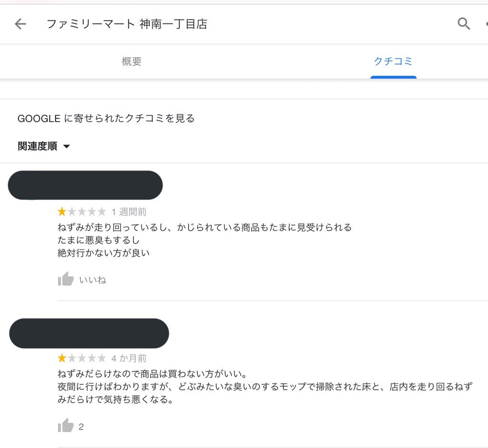
Task: Open the second reviewer's redacted profile
Action: tap(89, 333)
